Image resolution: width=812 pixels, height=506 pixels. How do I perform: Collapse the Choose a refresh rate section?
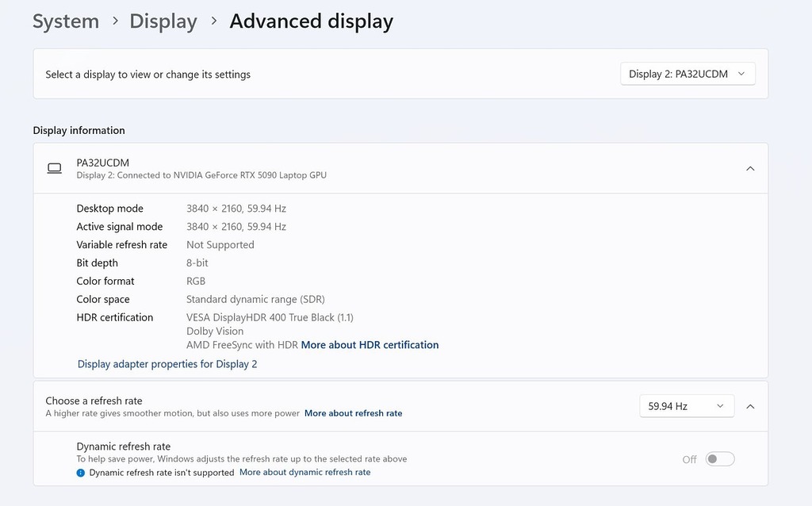pyautogui.click(x=750, y=407)
